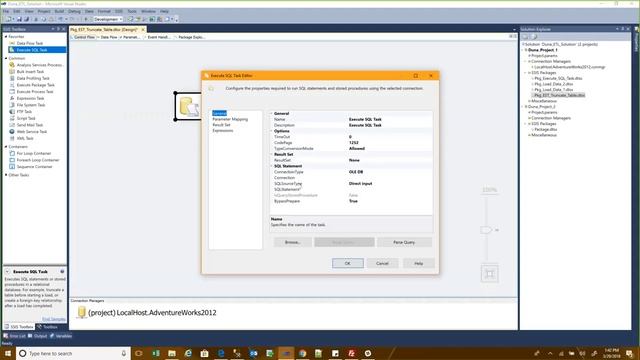Viewport: 640px width, 360px height.
Task: Click fit-to-view icon below zoom slider
Action: [489, 273]
